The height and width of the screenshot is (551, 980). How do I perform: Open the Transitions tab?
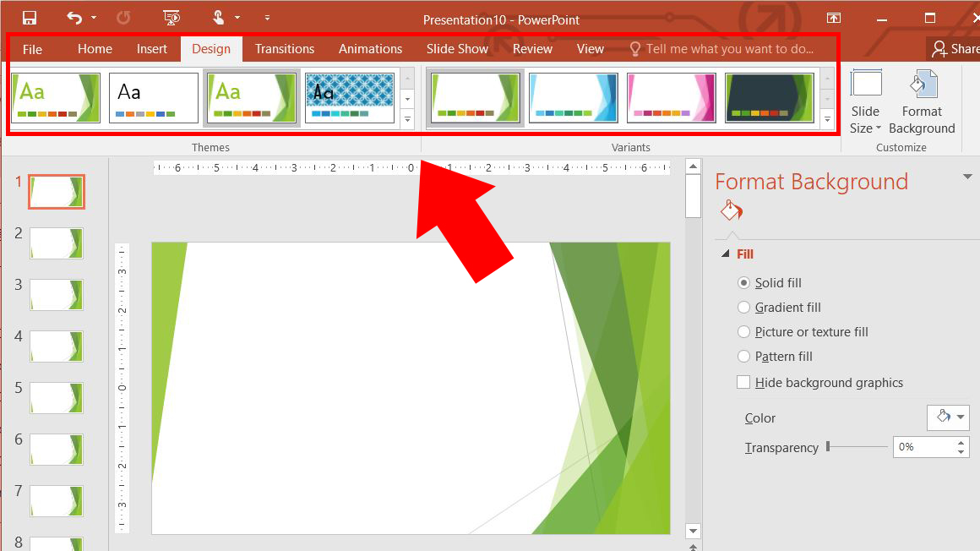tap(285, 49)
